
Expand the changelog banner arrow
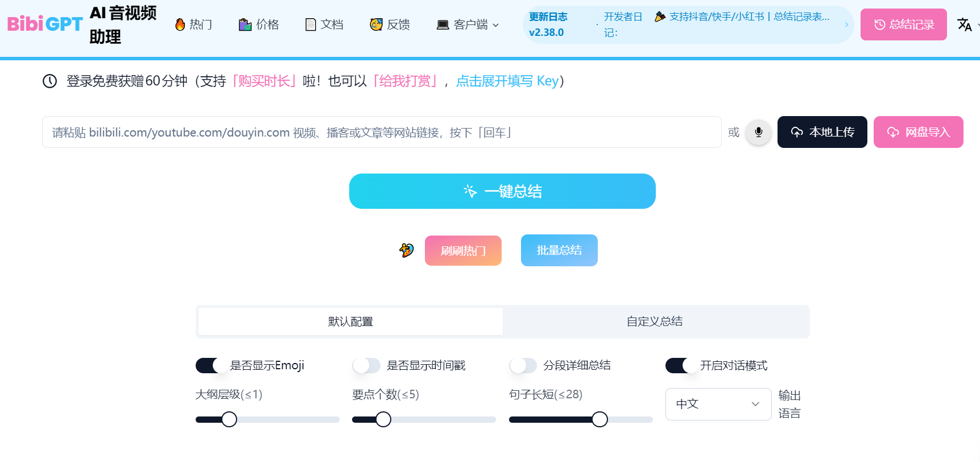point(846,24)
